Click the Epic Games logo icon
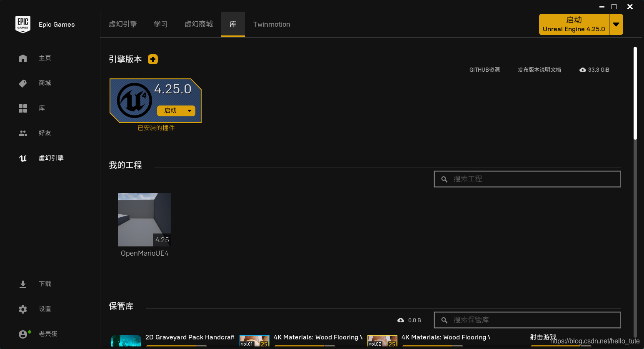 (x=23, y=24)
